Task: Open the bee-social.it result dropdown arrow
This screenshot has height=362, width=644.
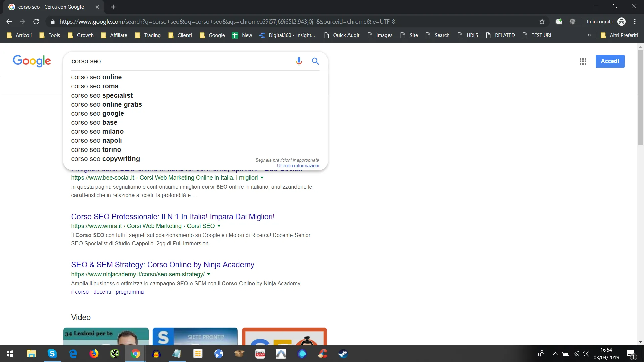Action: click(262, 178)
